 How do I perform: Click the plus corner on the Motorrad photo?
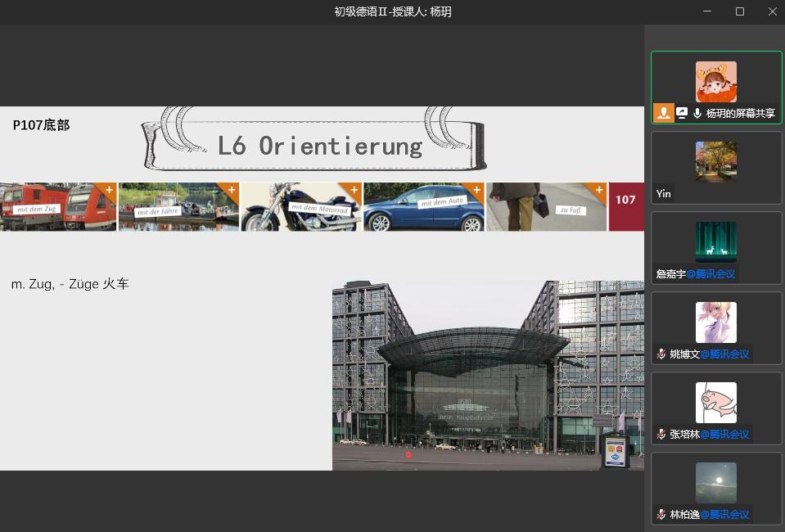354,190
